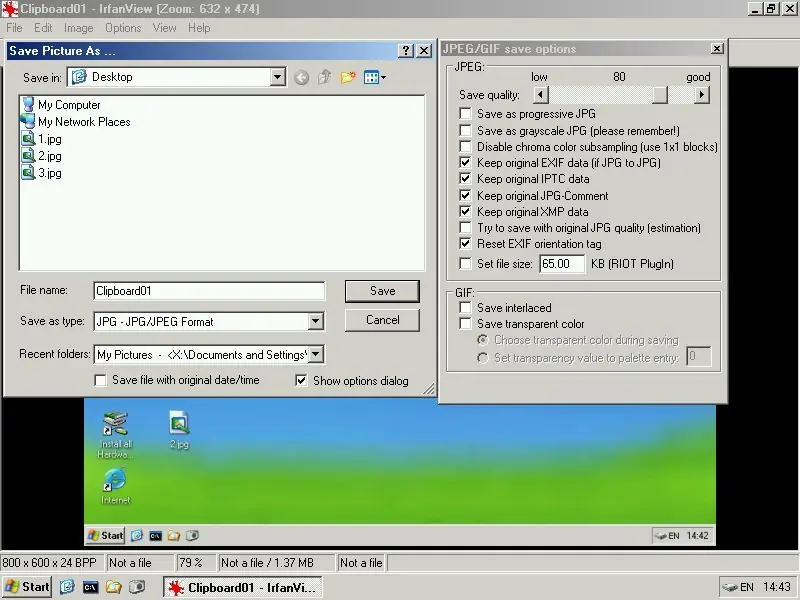The image size is (800, 600).
Task: Select the file 2.jpg
Action: 41,156
